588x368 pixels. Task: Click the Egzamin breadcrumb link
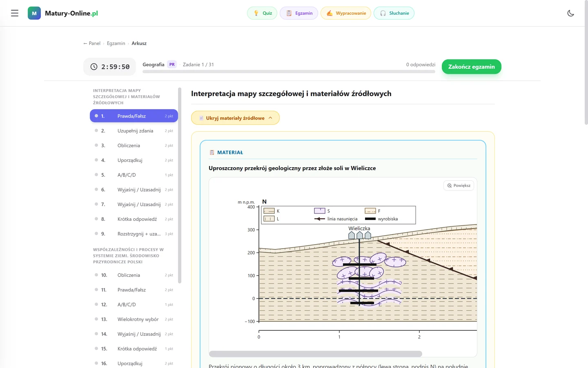[116, 43]
